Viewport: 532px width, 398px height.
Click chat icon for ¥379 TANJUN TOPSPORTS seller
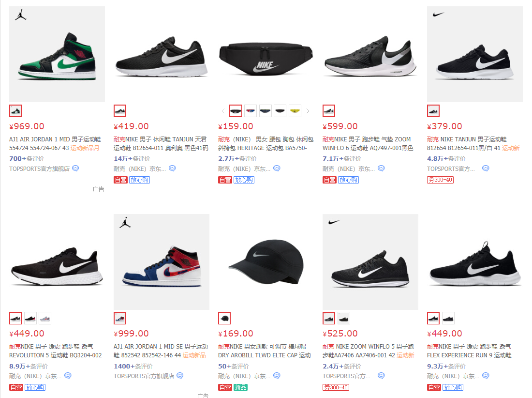486,168
